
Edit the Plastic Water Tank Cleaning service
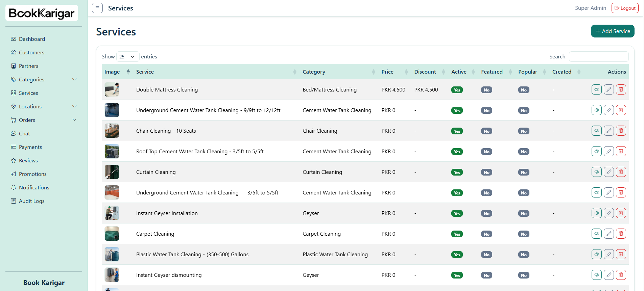(x=609, y=254)
